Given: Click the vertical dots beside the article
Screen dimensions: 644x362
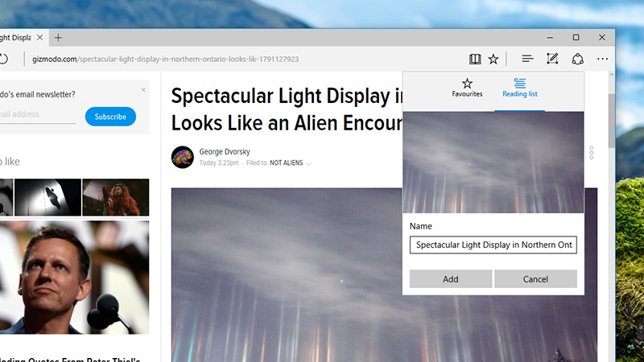Looking at the screenshot, I should pos(592,153).
